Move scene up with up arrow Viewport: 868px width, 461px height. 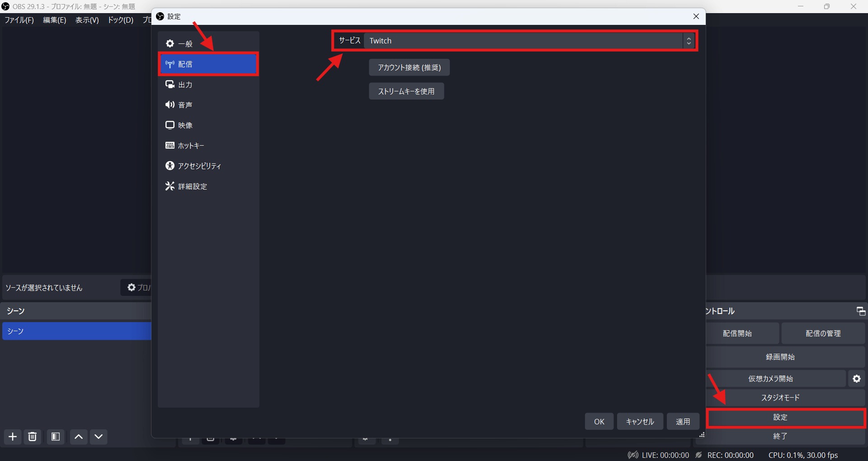pos(79,437)
